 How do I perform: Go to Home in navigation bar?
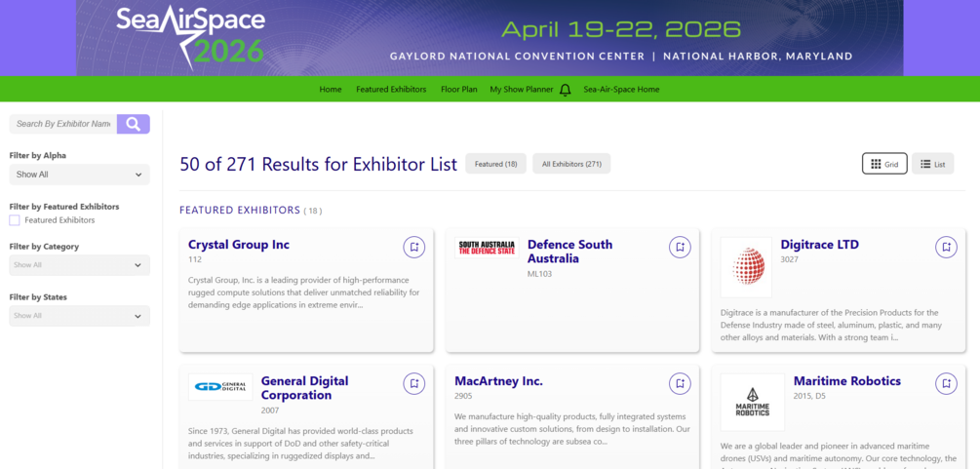[331, 90]
